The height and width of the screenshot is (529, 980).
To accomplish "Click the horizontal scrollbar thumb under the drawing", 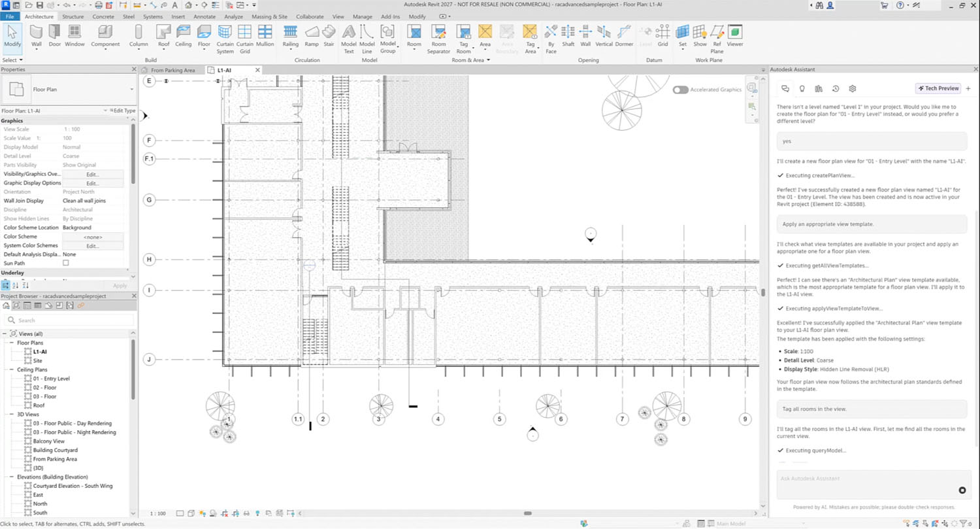I will (528, 513).
